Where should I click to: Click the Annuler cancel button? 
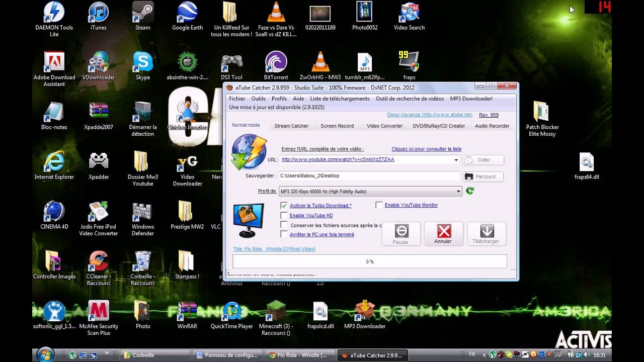click(443, 234)
